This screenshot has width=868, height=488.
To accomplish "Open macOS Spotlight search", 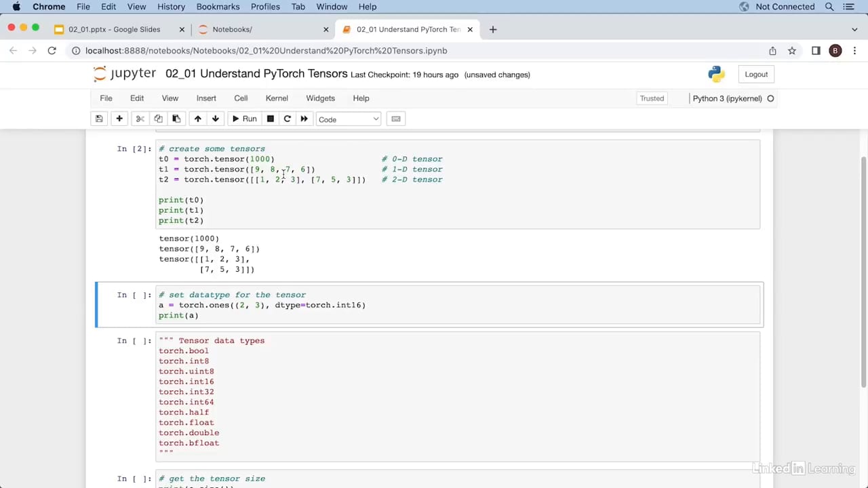I will 829,7.
